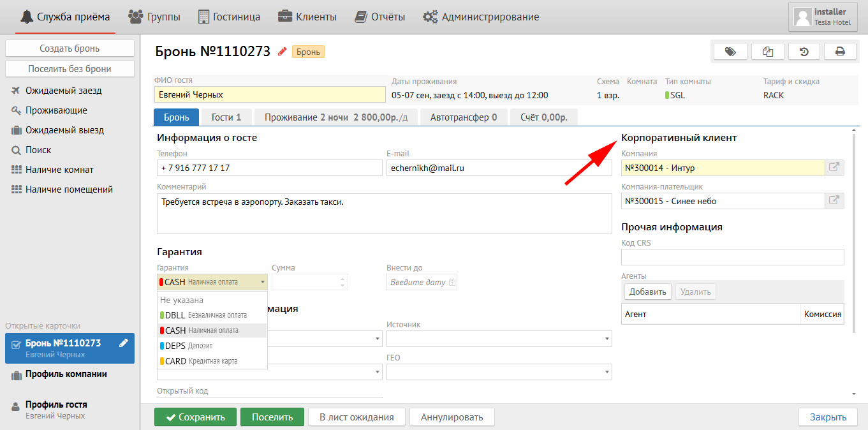Open company №300014 Интур external link icon
The image size is (868, 430).
click(x=834, y=168)
